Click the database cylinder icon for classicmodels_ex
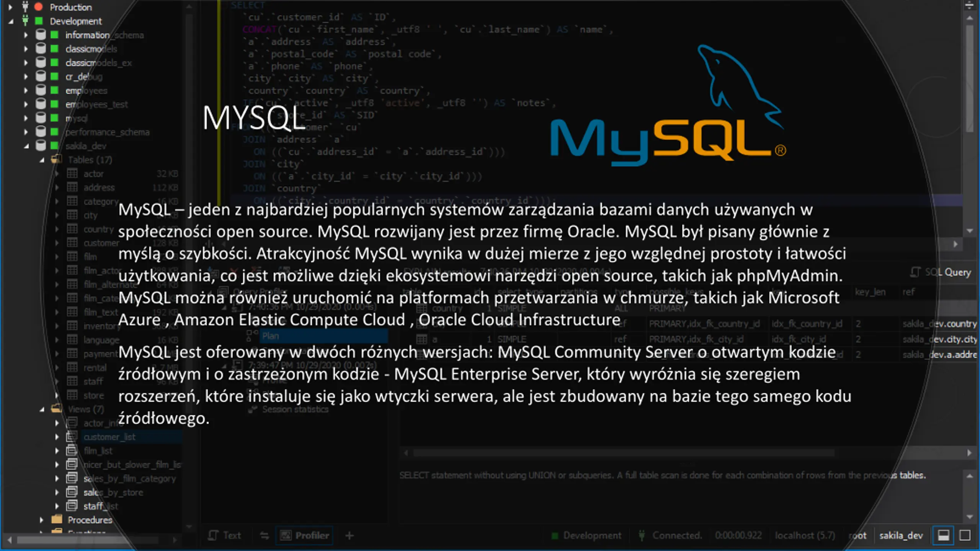This screenshot has height=551, width=980. 41,62
